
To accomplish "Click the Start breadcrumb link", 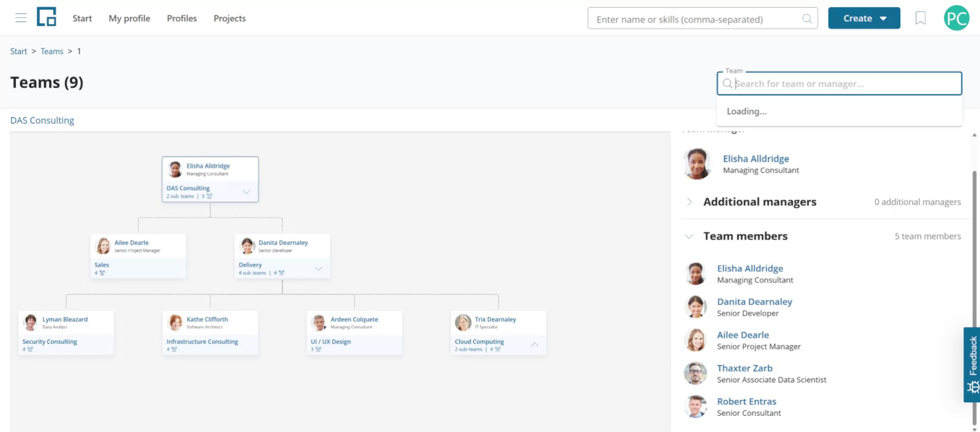I will 18,51.
